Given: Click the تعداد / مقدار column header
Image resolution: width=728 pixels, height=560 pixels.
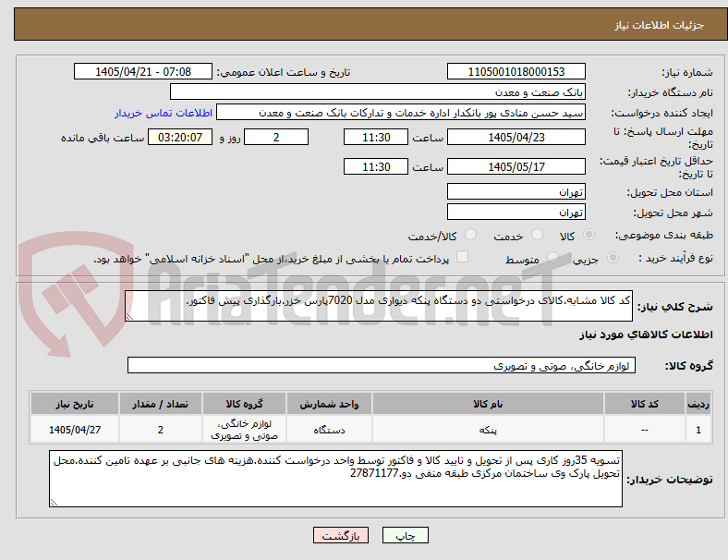Looking at the screenshot, I should [160, 404].
